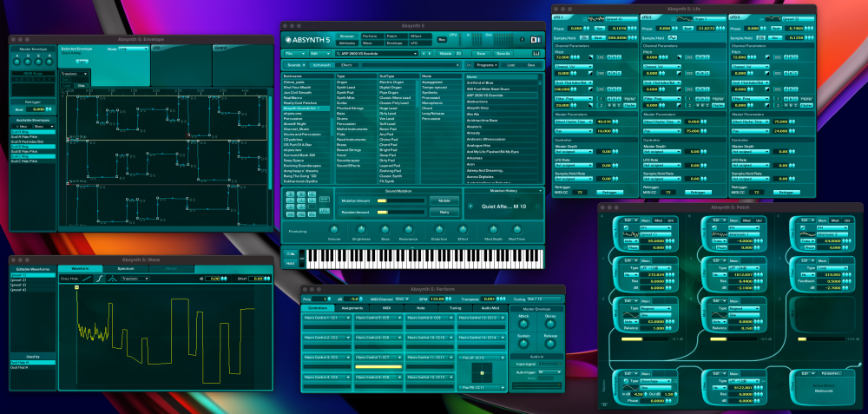This screenshot has width=868, height=414.
Task: Adjust the Mutation Amount slider
Action: tap(401, 200)
